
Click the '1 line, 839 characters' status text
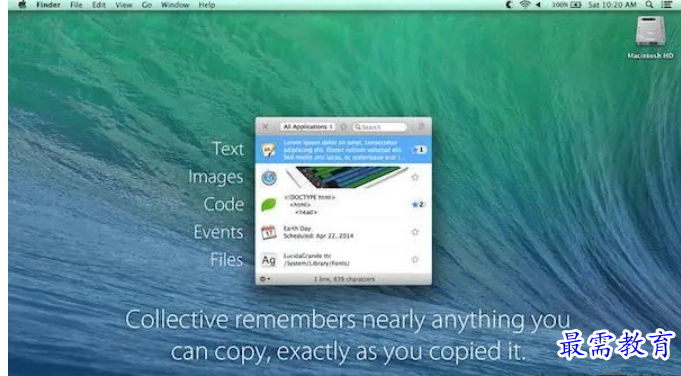tap(344, 279)
